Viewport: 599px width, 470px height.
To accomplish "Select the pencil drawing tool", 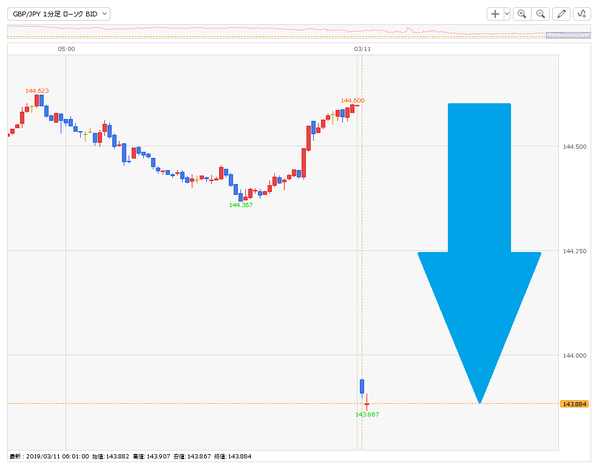I will tap(561, 14).
